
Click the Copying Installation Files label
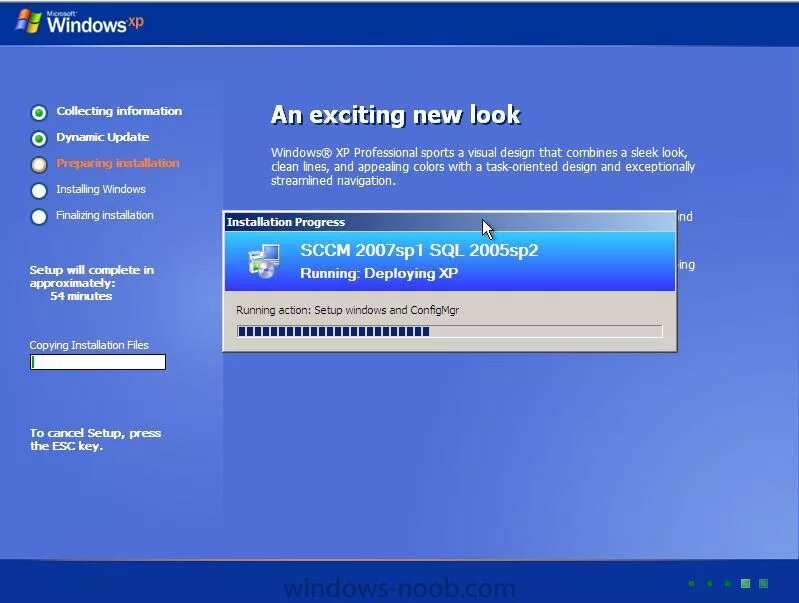pyautogui.click(x=89, y=345)
